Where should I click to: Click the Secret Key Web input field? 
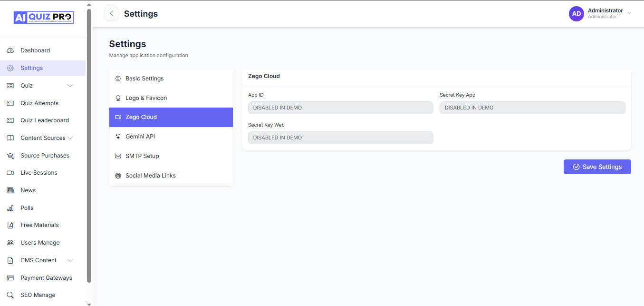point(341,138)
